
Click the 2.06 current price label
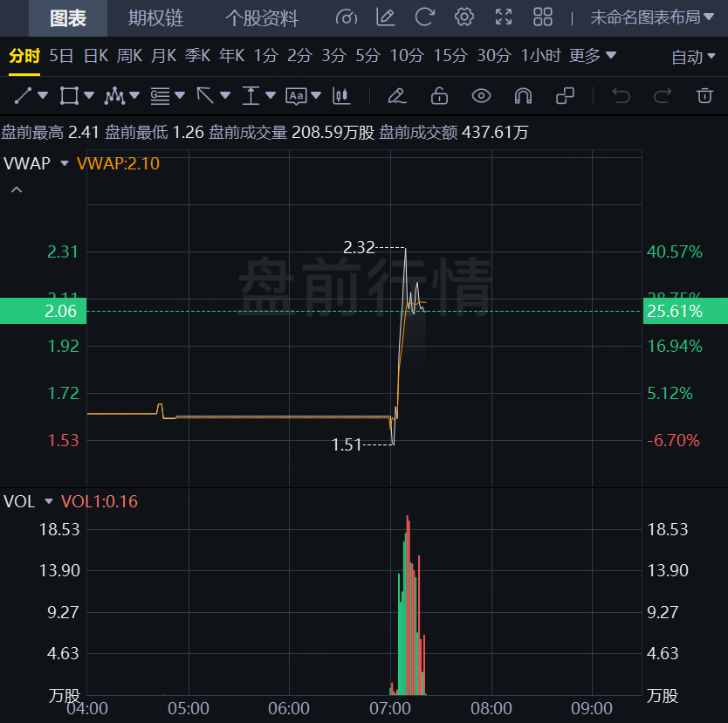tap(43, 311)
